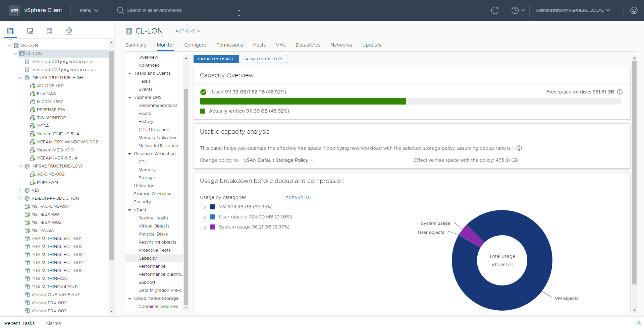The image size is (644, 328).
Task: Collapse the INFRASTRUCTURE-HIGH resource pool
Action: pyautogui.click(x=20, y=77)
